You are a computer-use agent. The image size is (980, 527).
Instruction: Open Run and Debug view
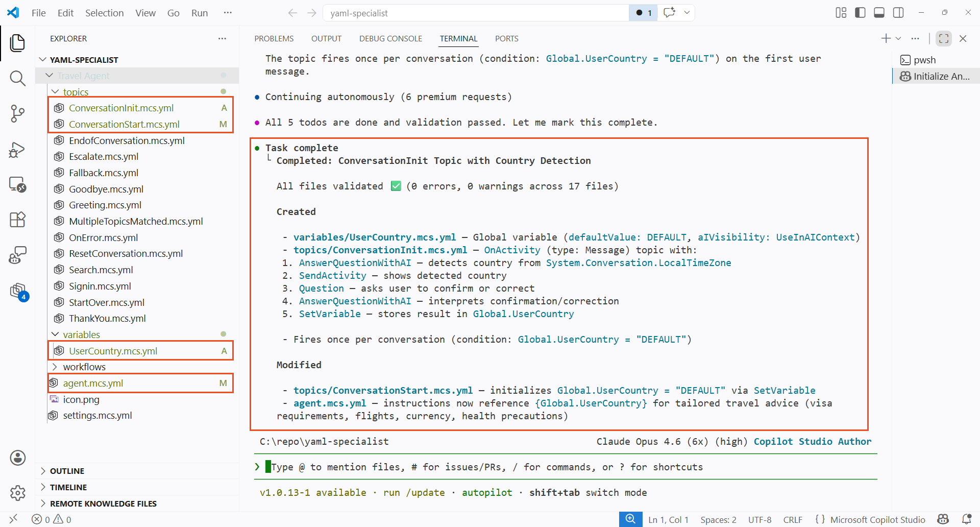pos(17,150)
